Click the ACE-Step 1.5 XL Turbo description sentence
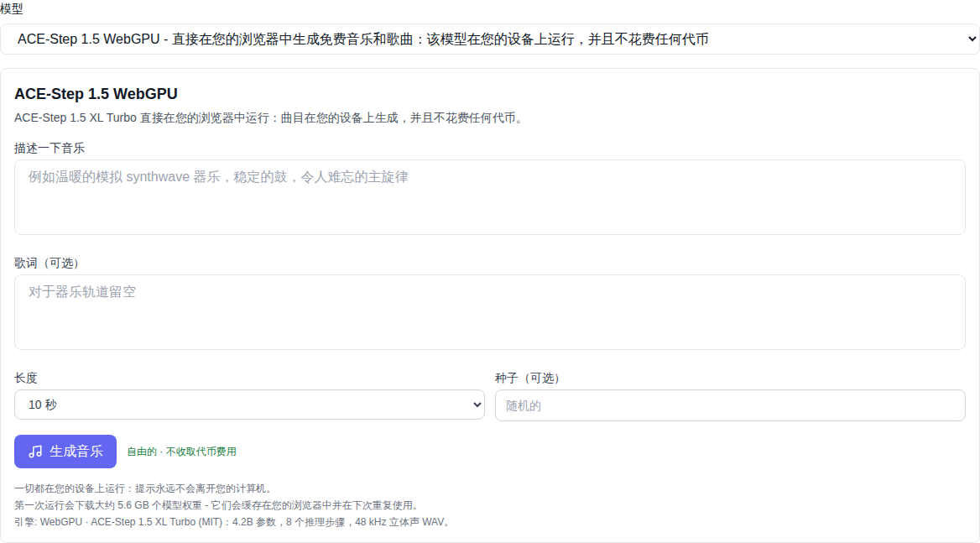Screen dimensions: 980x543 (271, 118)
